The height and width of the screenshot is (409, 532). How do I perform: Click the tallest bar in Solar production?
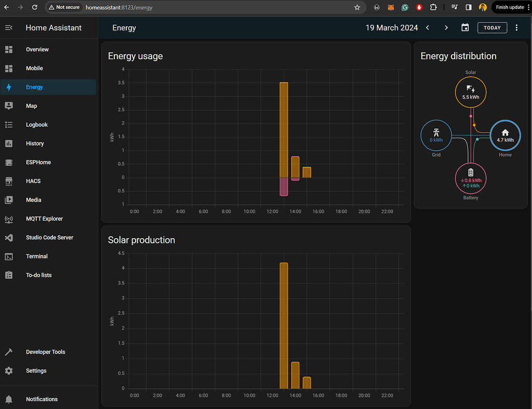pyautogui.click(x=284, y=325)
